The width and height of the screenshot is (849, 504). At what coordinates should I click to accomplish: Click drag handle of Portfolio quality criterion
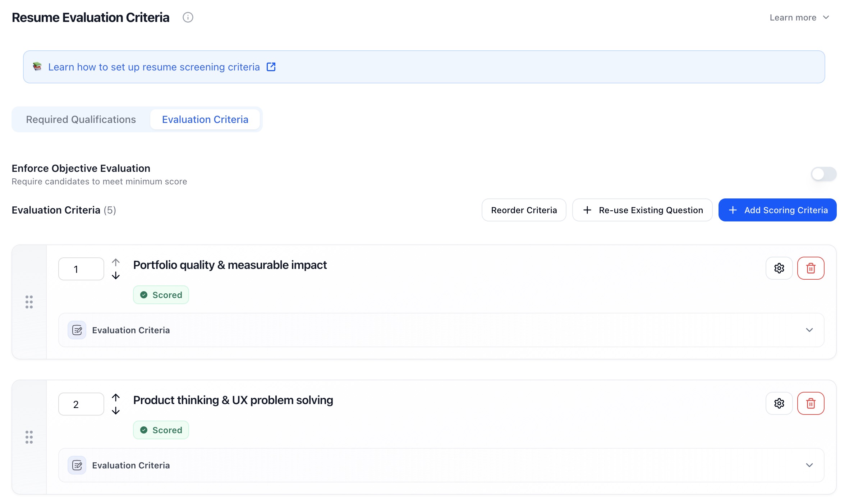(29, 302)
